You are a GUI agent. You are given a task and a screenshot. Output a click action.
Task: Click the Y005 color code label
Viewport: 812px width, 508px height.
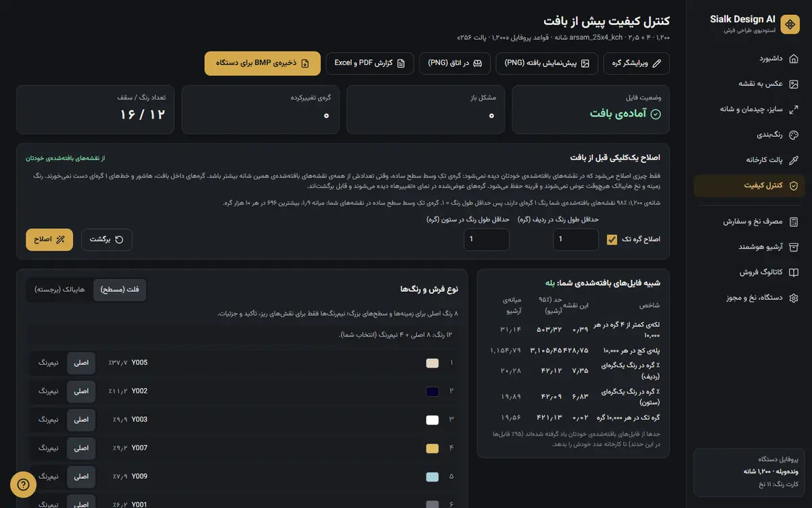coord(139,363)
